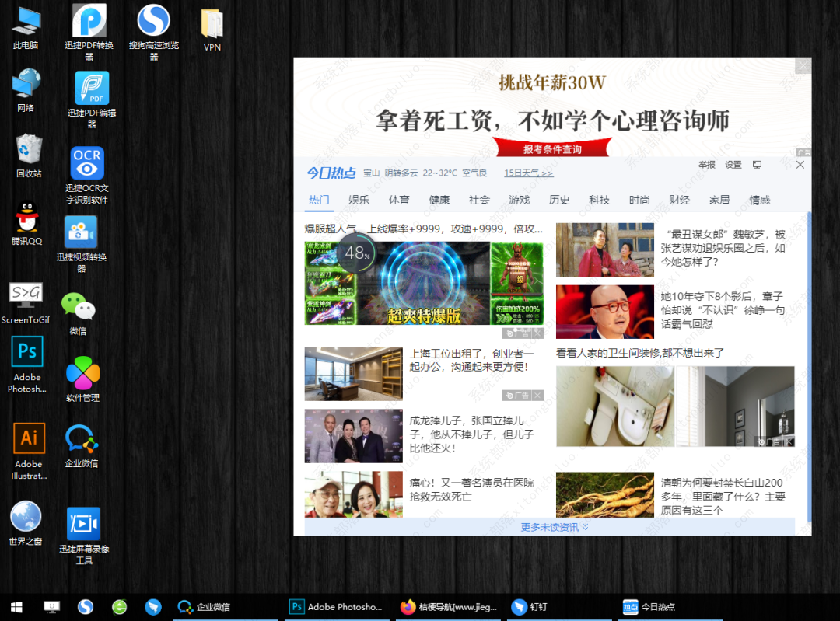The width and height of the screenshot is (840, 621).
Task: Switch to the 财经 tab
Action: coord(679,200)
